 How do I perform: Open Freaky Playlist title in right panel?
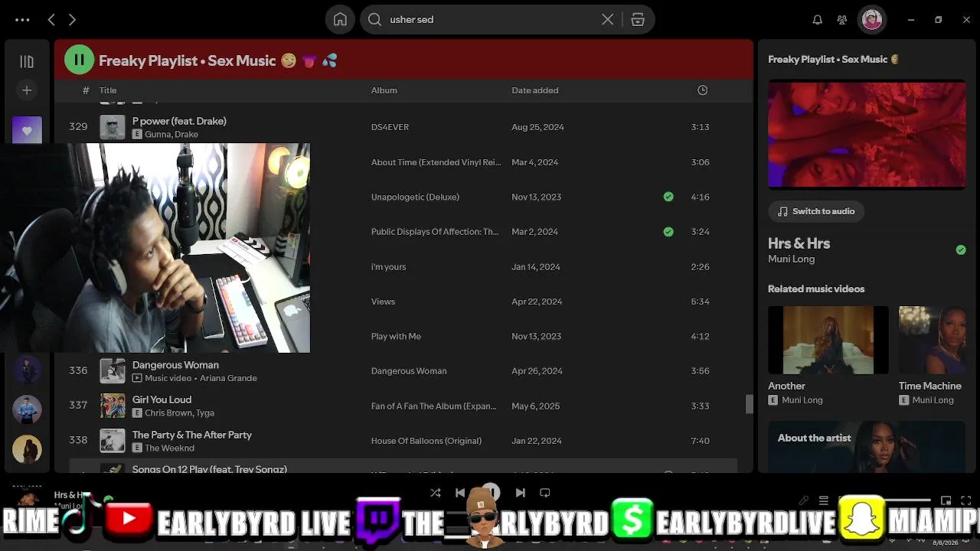[x=834, y=60]
